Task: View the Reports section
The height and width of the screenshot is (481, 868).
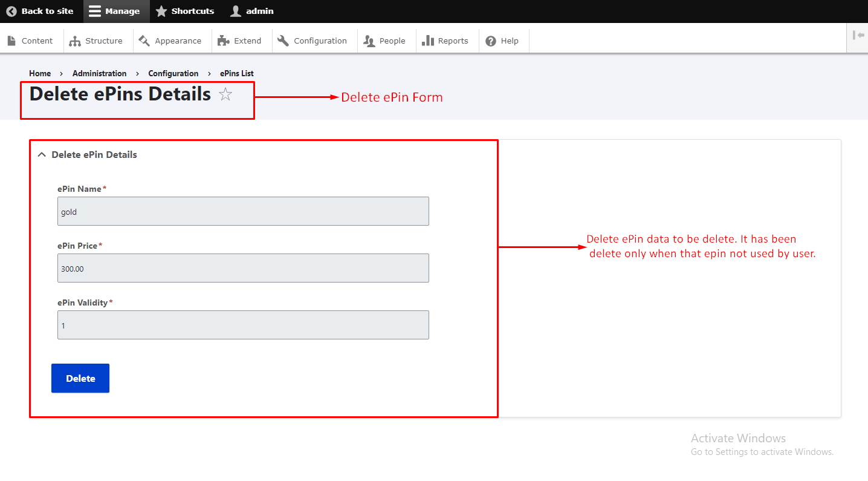Action: pos(445,41)
